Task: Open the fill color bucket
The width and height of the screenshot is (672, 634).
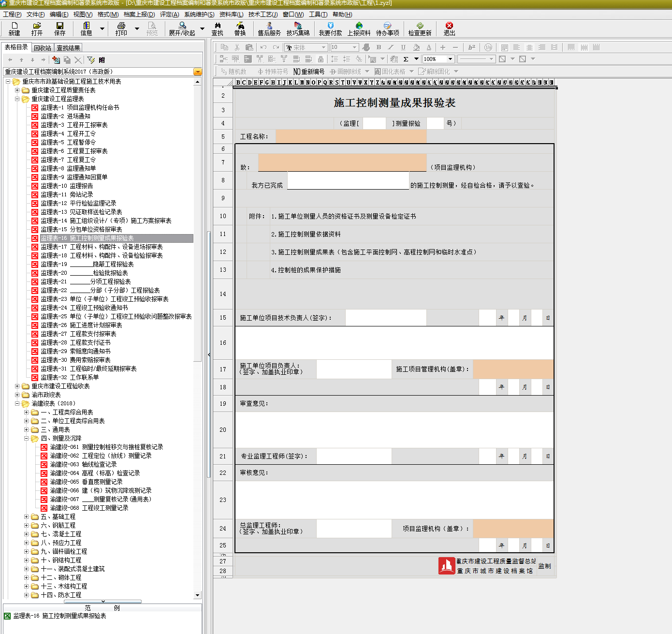Action: [416, 47]
